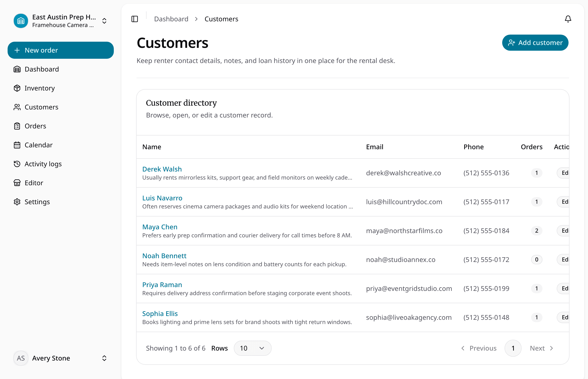
Task: Go to Next page
Action: point(542,348)
